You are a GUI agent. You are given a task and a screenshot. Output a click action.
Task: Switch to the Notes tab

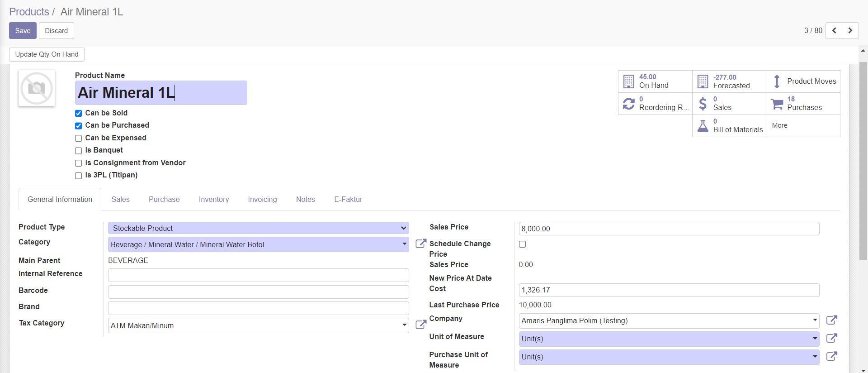306,199
